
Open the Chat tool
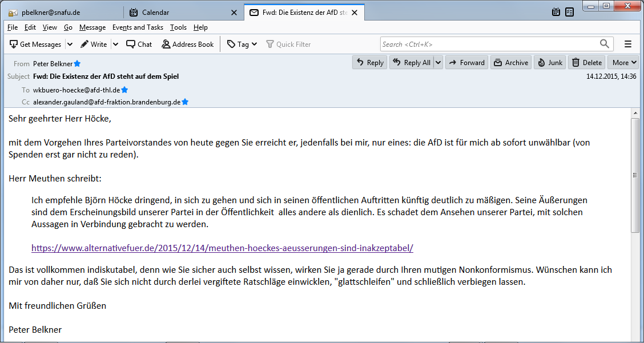point(139,45)
